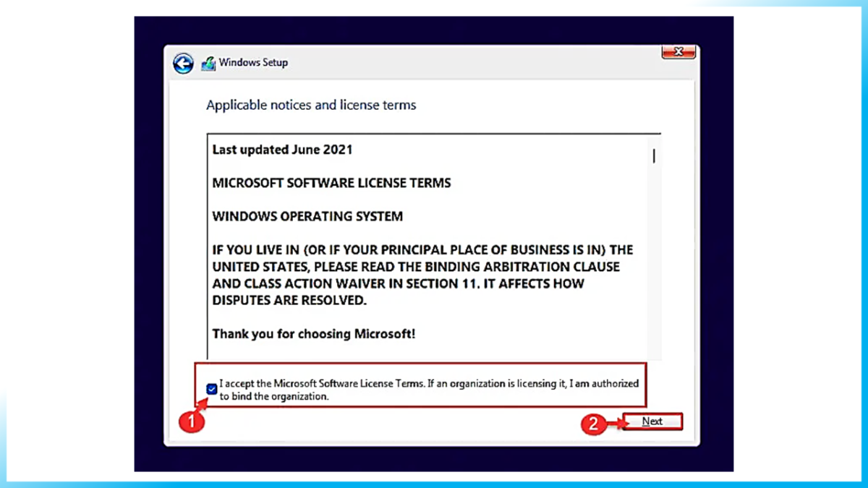Screen dimensions: 868x488
Task: Click the red circled marker labeled 1
Action: click(x=192, y=421)
